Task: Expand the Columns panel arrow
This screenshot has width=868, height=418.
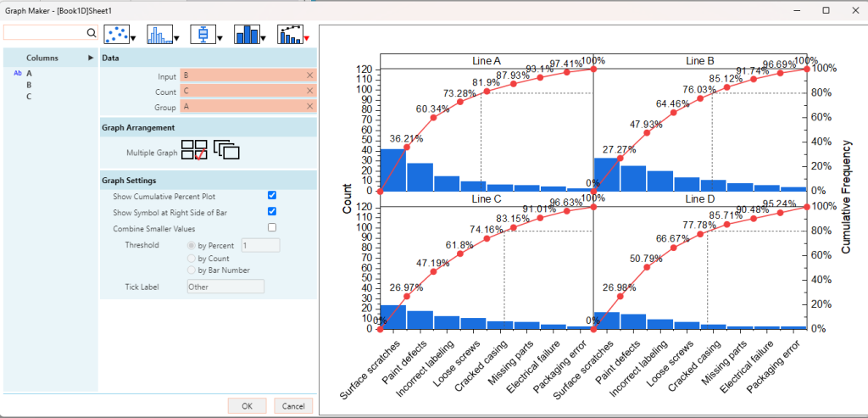Action: tap(91, 58)
